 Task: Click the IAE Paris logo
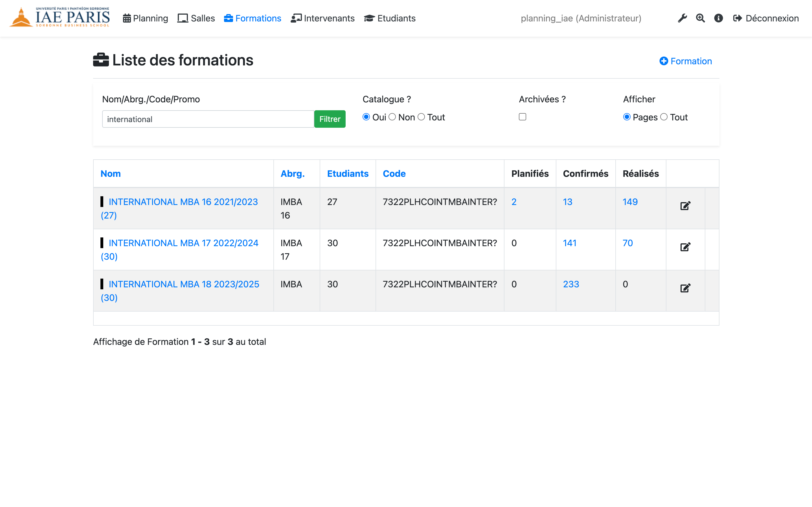pyautogui.click(x=59, y=17)
